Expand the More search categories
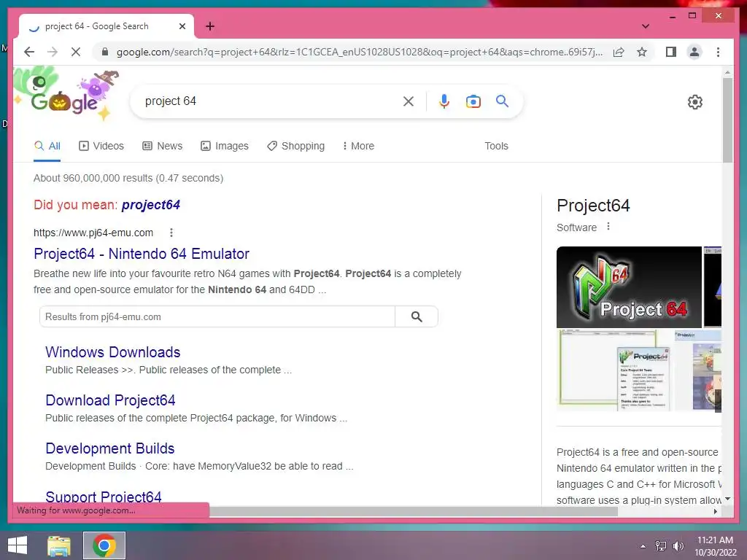This screenshot has height=560, width=747. (358, 146)
